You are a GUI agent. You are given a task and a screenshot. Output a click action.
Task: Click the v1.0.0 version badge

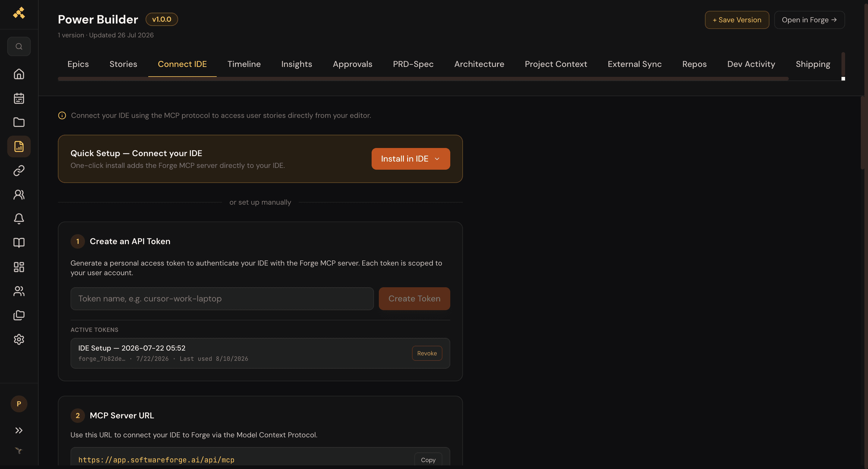162,19
